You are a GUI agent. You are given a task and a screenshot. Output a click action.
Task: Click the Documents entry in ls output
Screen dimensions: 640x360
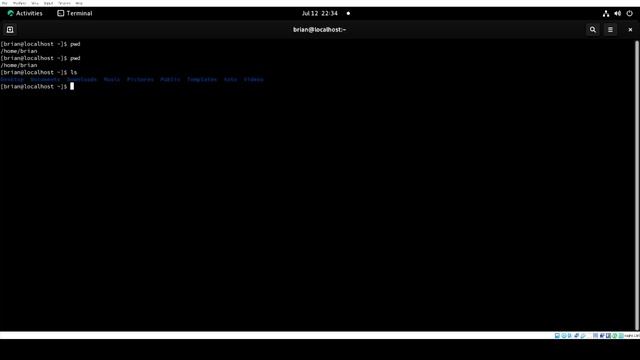(x=45, y=79)
